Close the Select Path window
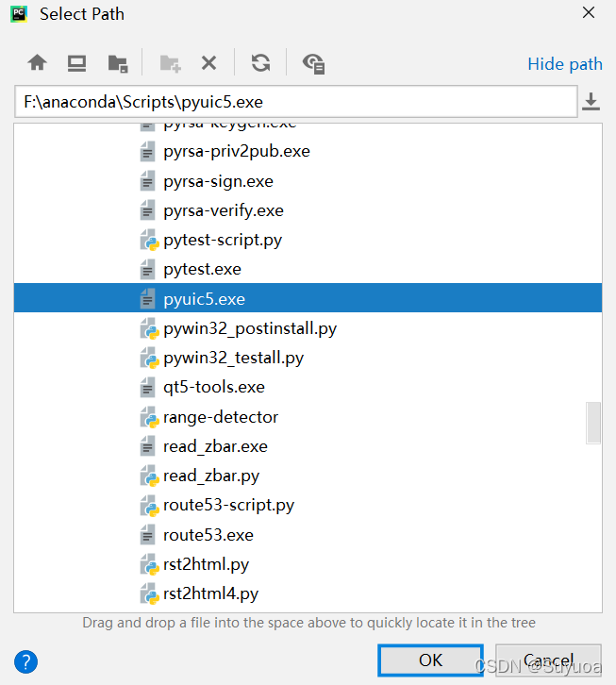Viewport: 616px width, 685px height. pyautogui.click(x=589, y=13)
